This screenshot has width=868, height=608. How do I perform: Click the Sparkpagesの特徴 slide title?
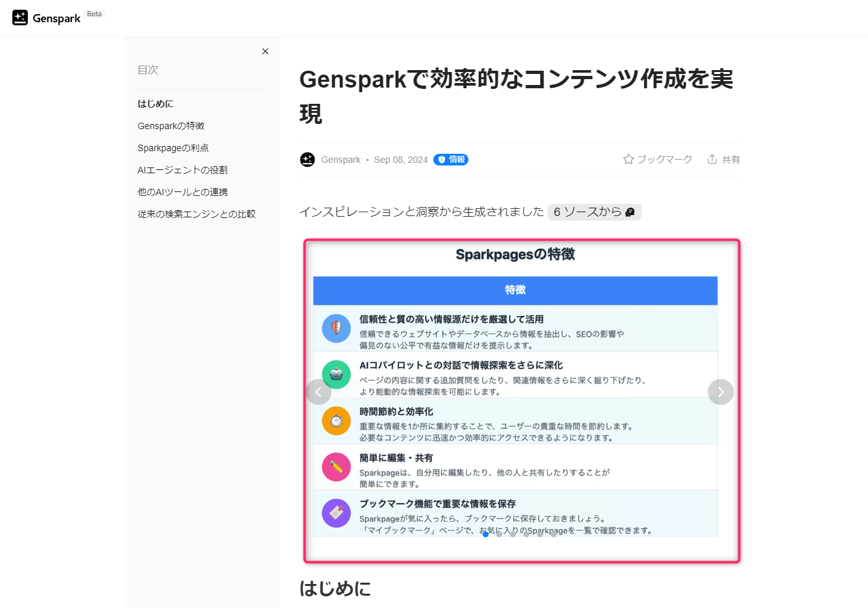pos(515,254)
